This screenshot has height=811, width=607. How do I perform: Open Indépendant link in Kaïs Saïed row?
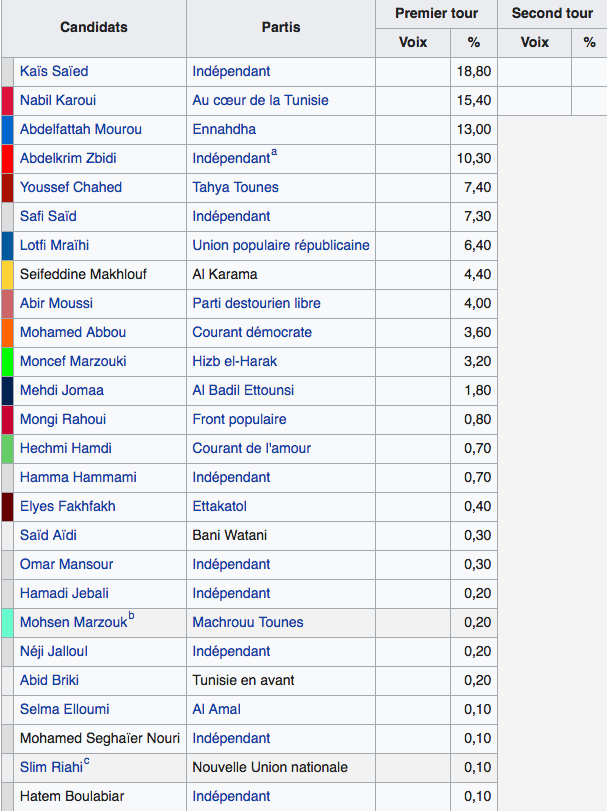(231, 71)
